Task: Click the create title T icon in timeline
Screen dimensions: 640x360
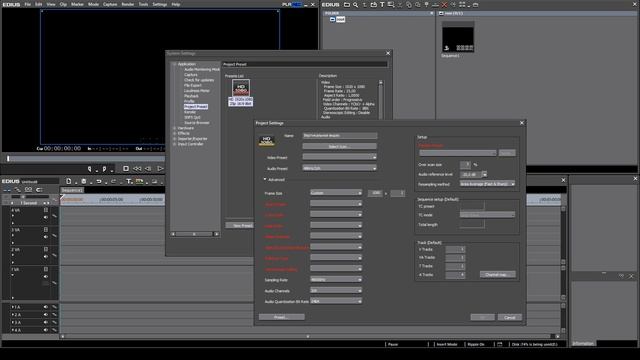Action: click(129, 181)
